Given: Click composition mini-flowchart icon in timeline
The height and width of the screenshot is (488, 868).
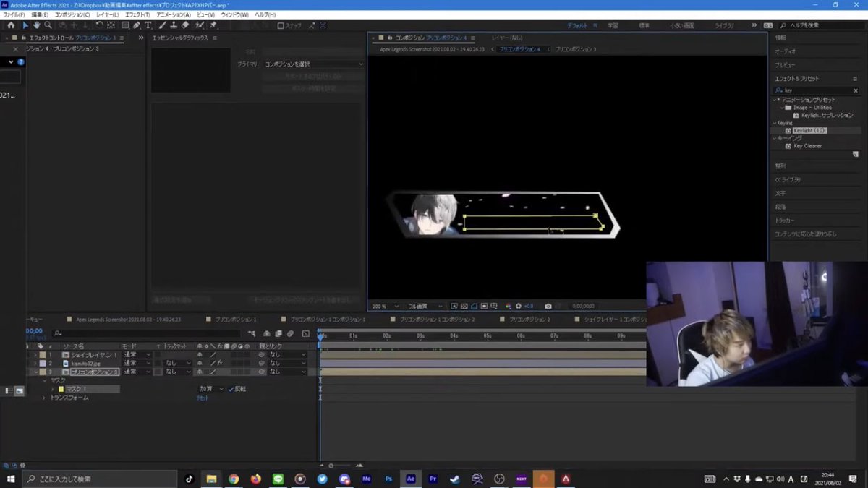Looking at the screenshot, I should (x=252, y=333).
